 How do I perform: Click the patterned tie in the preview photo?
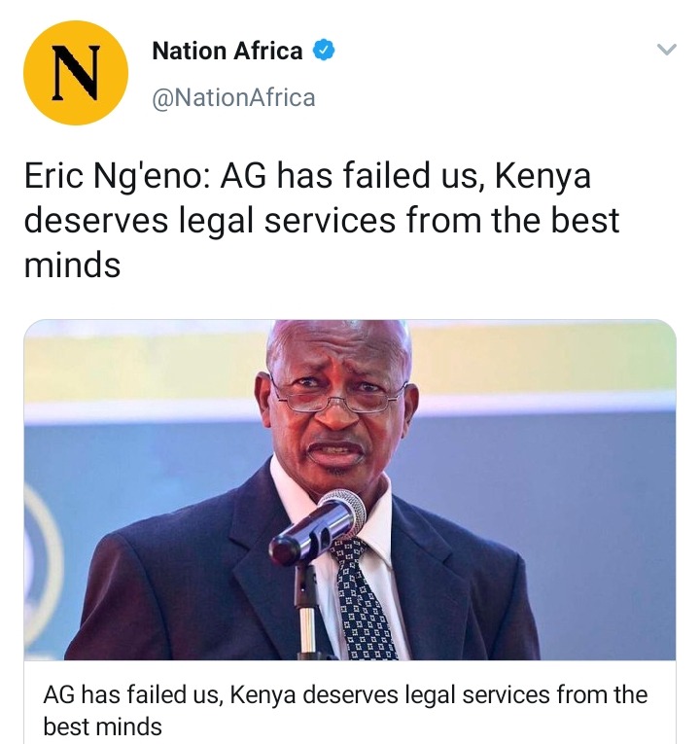point(363,600)
